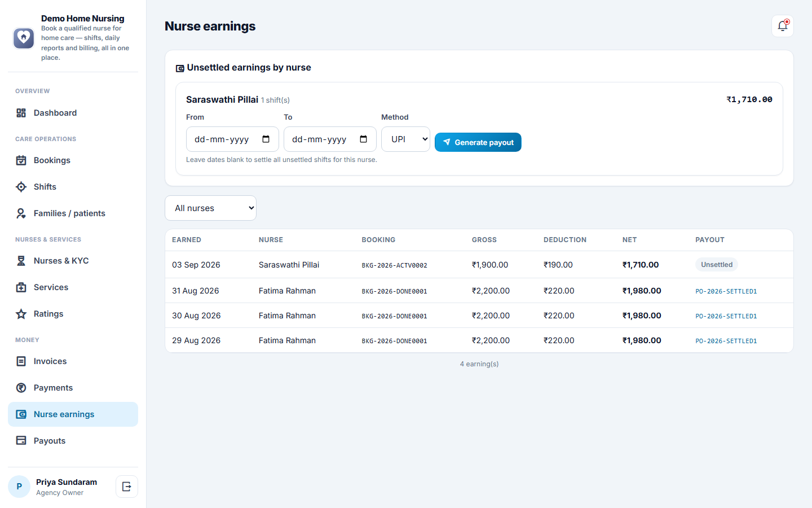Click the Payments rupee icon
Image resolution: width=812 pixels, height=508 pixels.
21,388
